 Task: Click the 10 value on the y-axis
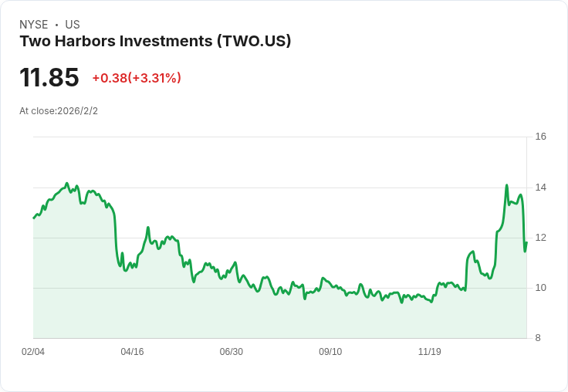tap(541, 288)
